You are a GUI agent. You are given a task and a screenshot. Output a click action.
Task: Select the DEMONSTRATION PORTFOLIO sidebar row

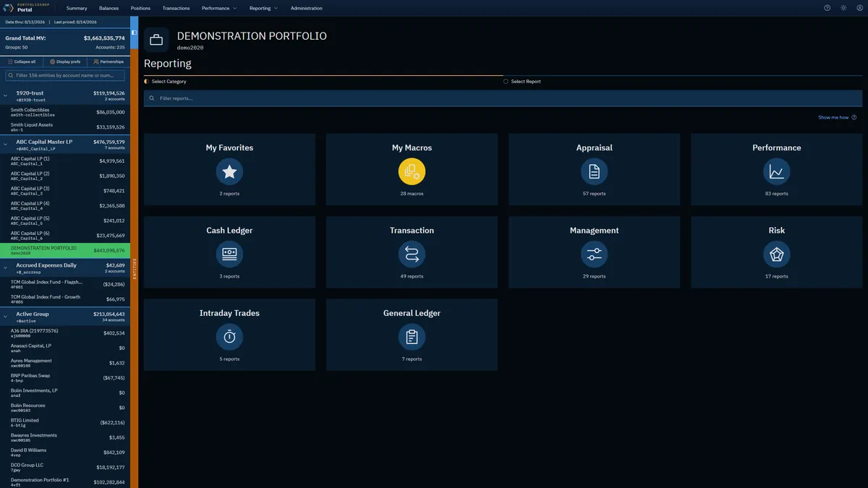tap(65, 250)
